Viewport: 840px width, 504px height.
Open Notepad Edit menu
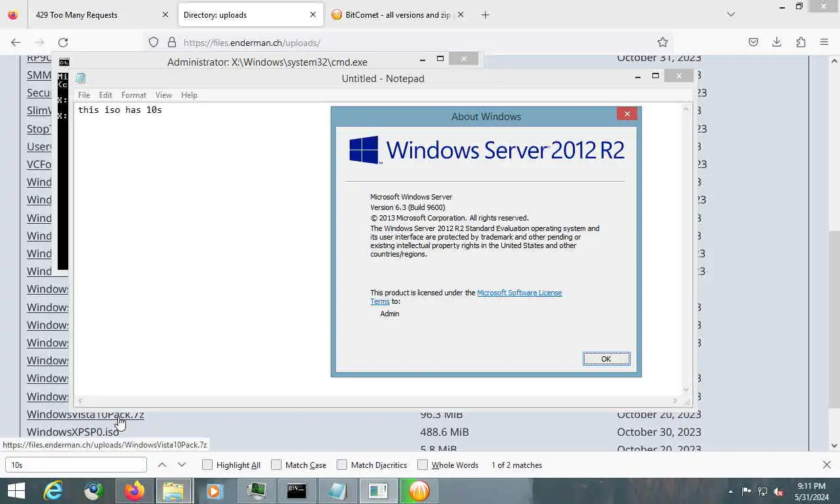pos(106,94)
